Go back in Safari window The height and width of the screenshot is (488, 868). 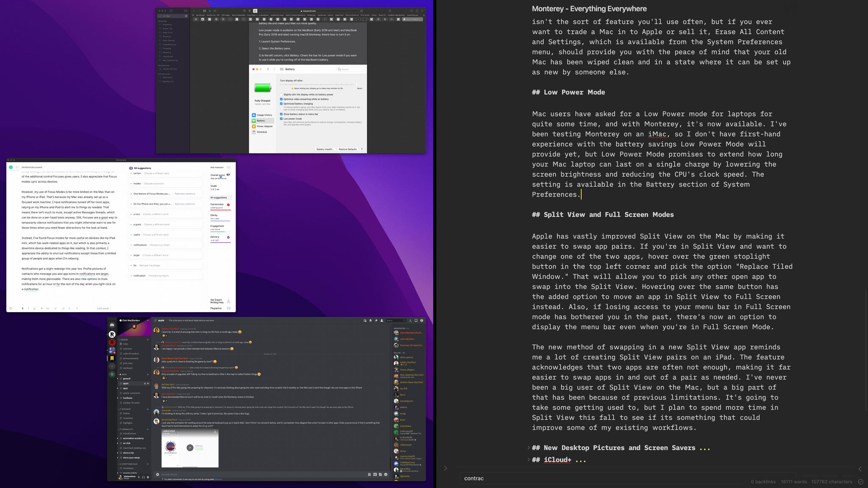[x=194, y=11]
